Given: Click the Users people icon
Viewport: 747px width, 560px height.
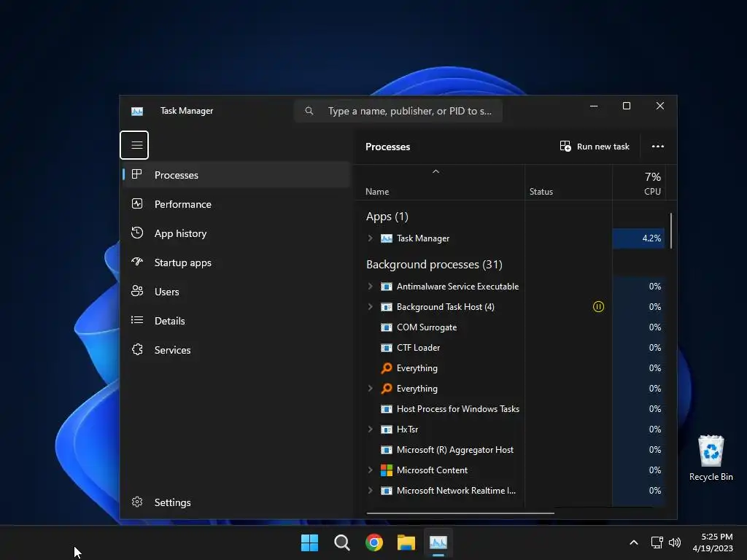Looking at the screenshot, I should click(137, 291).
